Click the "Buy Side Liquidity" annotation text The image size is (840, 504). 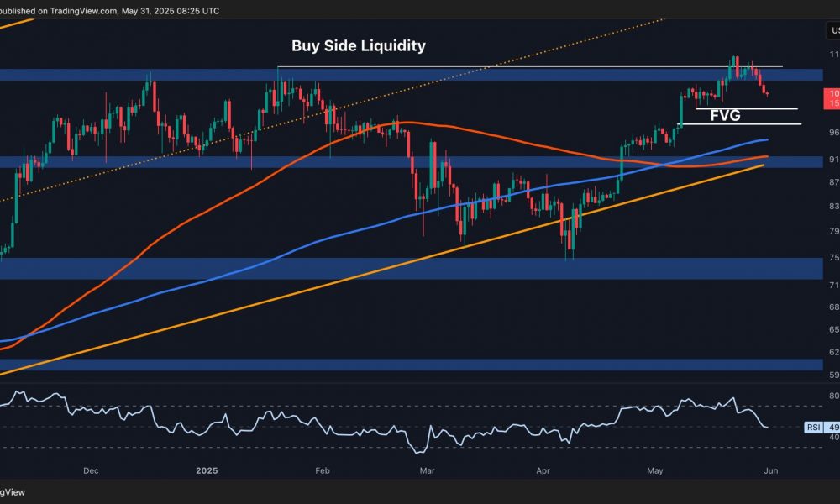(359, 46)
